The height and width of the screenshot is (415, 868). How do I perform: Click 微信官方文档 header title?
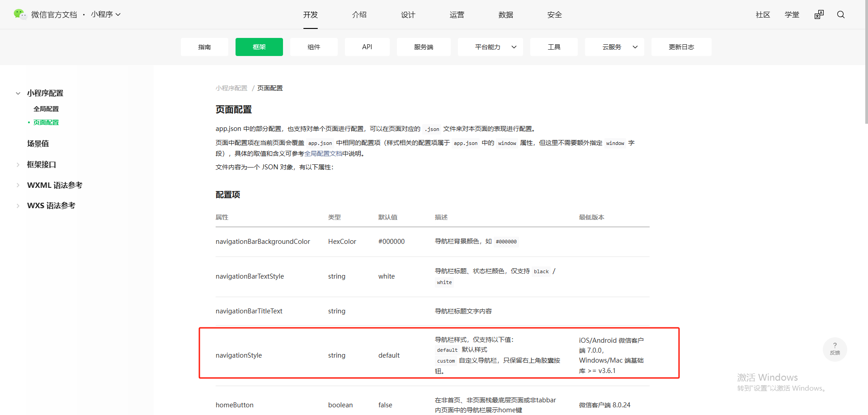(x=54, y=15)
